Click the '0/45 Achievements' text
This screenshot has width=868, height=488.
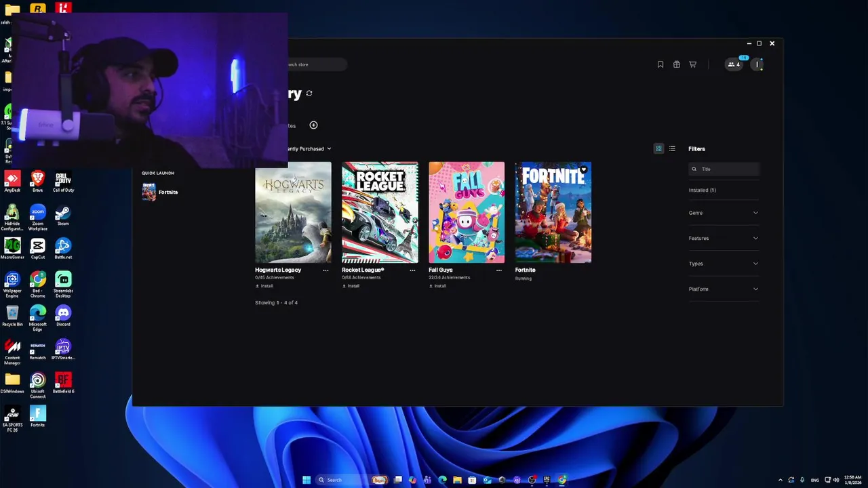(x=275, y=277)
